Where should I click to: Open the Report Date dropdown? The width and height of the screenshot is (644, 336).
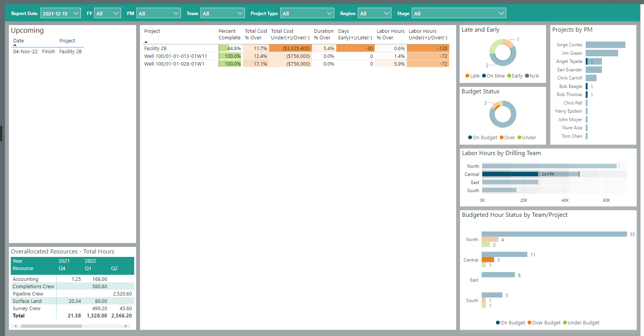click(61, 14)
